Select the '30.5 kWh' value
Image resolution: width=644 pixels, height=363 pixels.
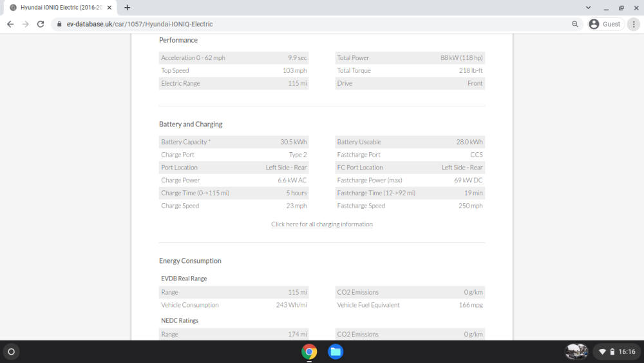293,142
